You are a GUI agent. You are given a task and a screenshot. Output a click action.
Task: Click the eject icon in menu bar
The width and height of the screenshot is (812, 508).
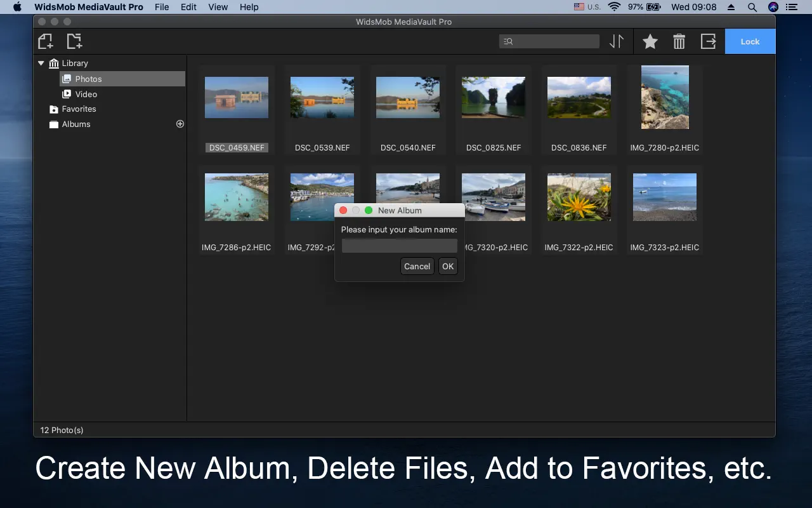731,7
